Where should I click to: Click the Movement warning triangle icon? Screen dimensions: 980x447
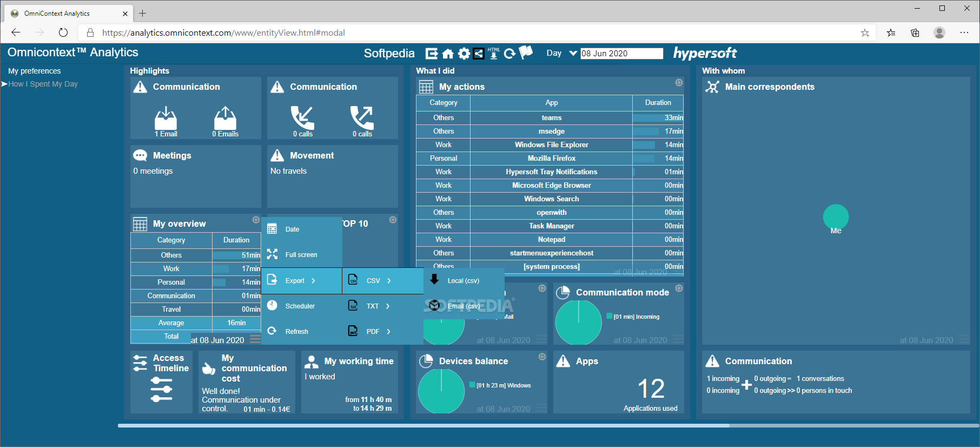pyautogui.click(x=277, y=155)
